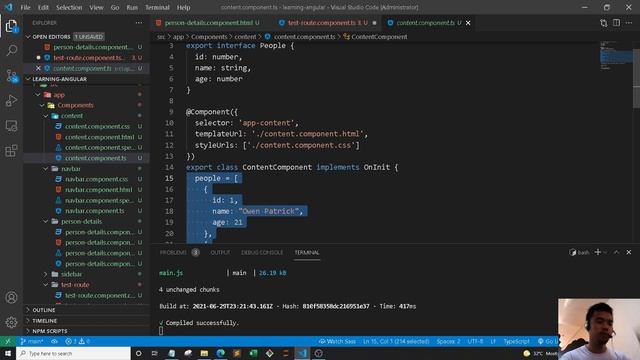Viewport: 640px width, 360px height.
Task: Switch to person-details.component.html tab
Action: coord(208,23)
